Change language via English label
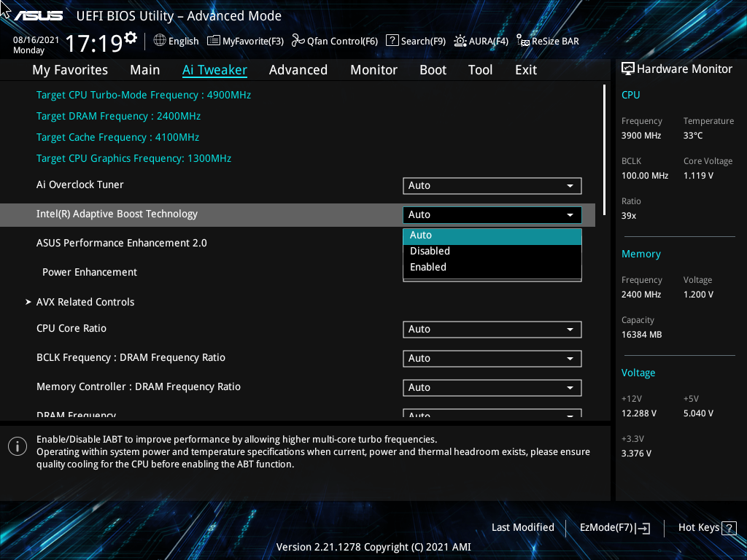 click(x=183, y=42)
